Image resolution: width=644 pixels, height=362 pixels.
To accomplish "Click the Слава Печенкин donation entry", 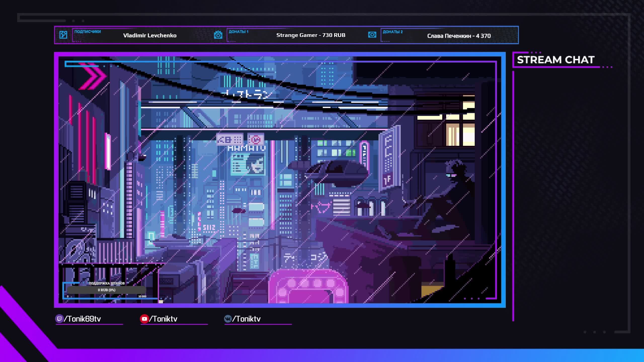I will click(x=459, y=36).
